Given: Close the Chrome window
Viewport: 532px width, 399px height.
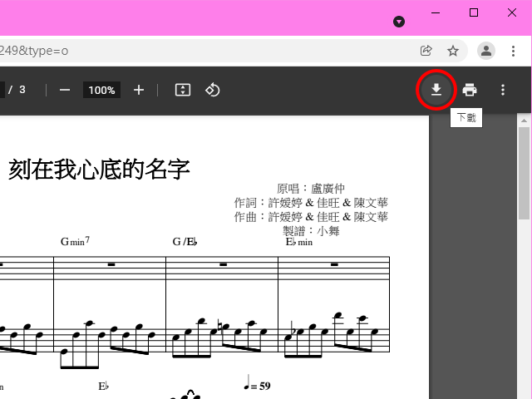Looking at the screenshot, I should [x=512, y=12].
